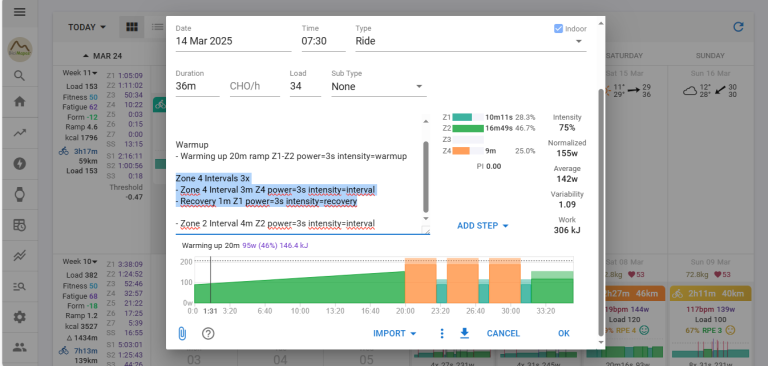Go to the home page icon
This screenshot has height=366, width=768.
pyautogui.click(x=20, y=102)
